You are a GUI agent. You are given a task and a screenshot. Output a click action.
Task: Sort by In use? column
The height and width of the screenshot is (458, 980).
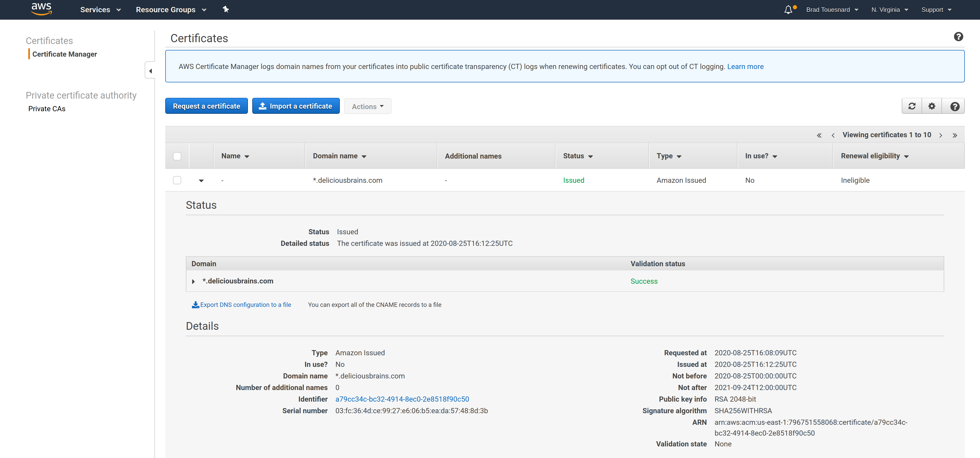[x=761, y=156]
